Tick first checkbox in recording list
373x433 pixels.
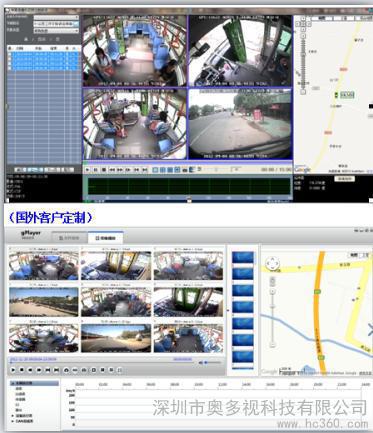coord(9,54)
